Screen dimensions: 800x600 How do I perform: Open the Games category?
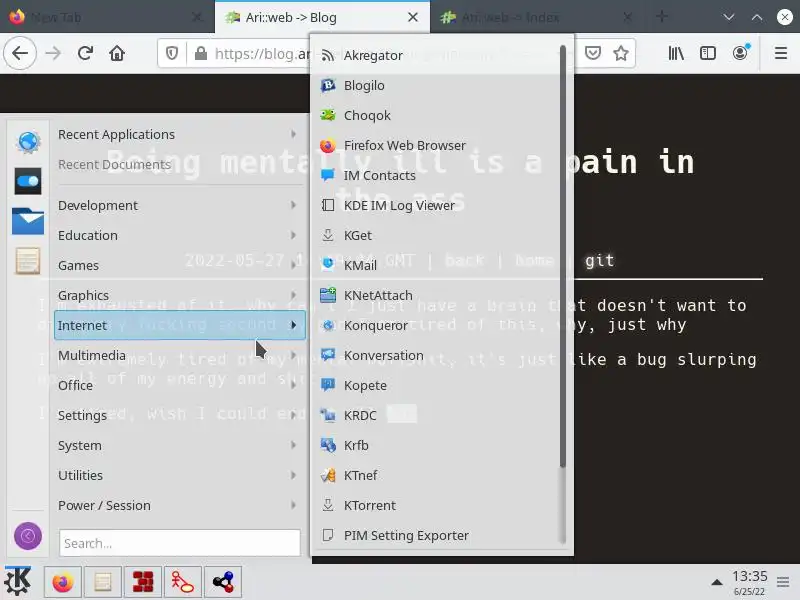(x=180, y=265)
